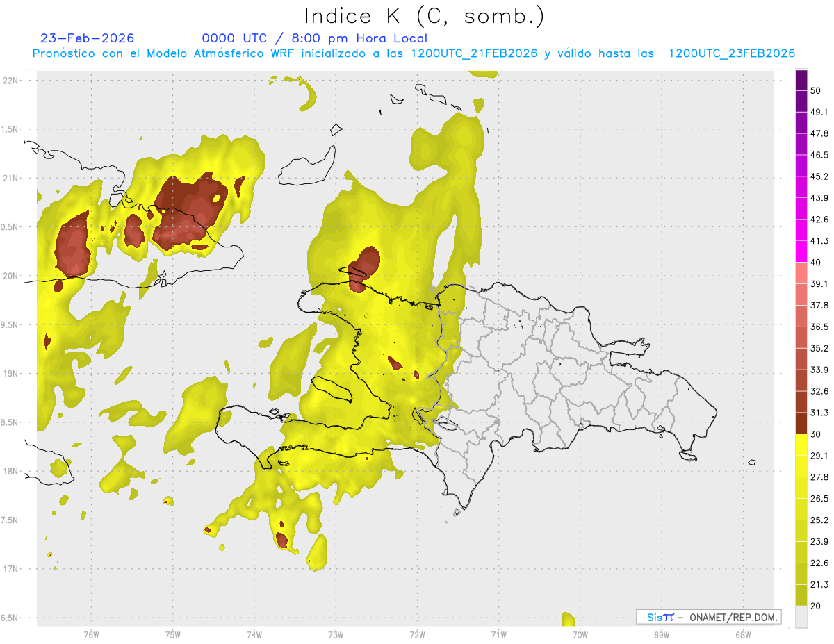Click the longitude axis label "72W"
This screenshot has height=644, width=834.
tap(417, 634)
